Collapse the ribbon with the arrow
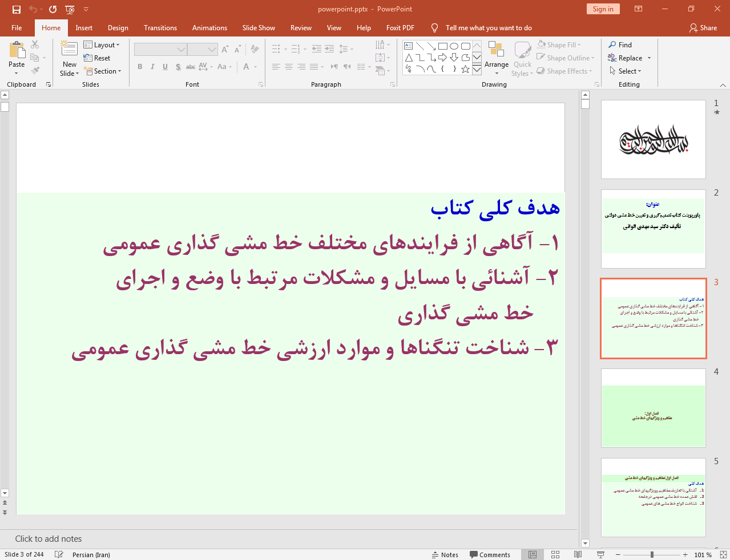Viewport: 730px width, 560px height. (723, 84)
